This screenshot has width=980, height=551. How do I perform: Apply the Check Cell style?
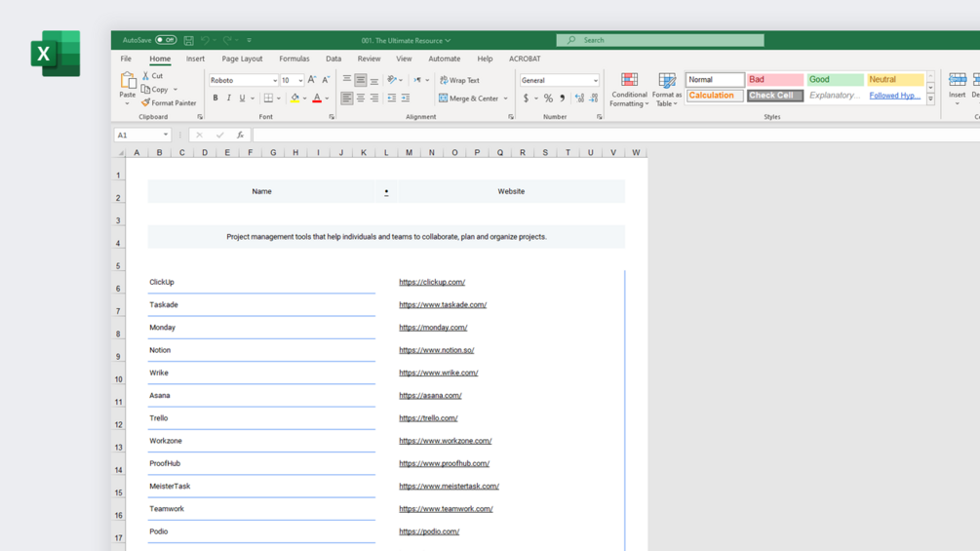[x=775, y=96]
